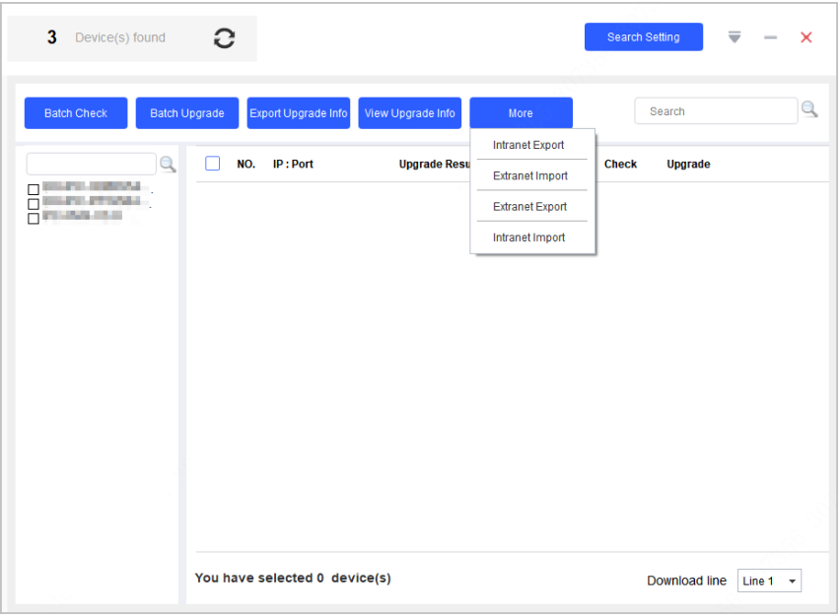This screenshot has height=616, width=840.
Task: Choose Extranet Import from the More menu
Action: tap(529, 175)
